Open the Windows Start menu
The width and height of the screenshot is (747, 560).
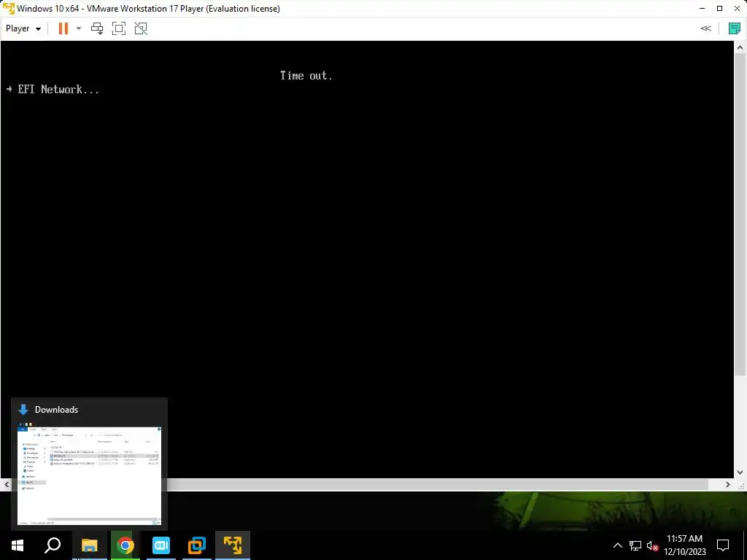coord(18,545)
